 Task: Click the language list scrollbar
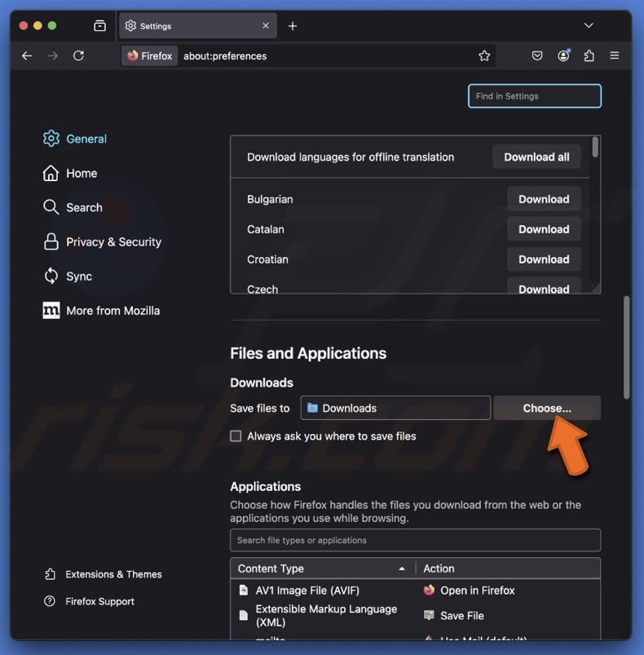tap(595, 147)
